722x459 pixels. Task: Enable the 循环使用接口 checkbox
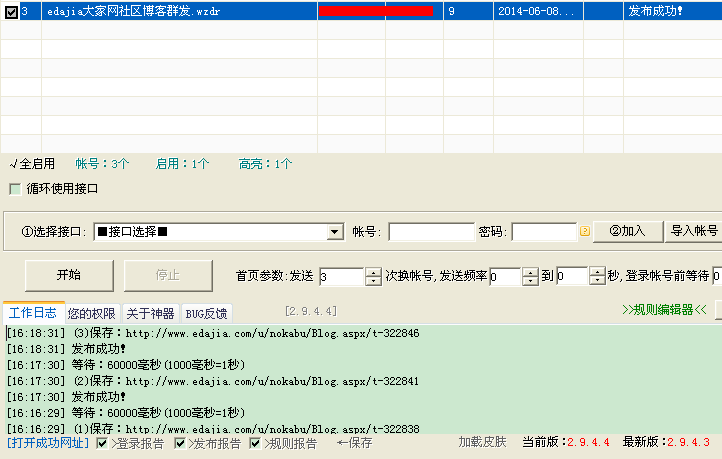pos(15,189)
